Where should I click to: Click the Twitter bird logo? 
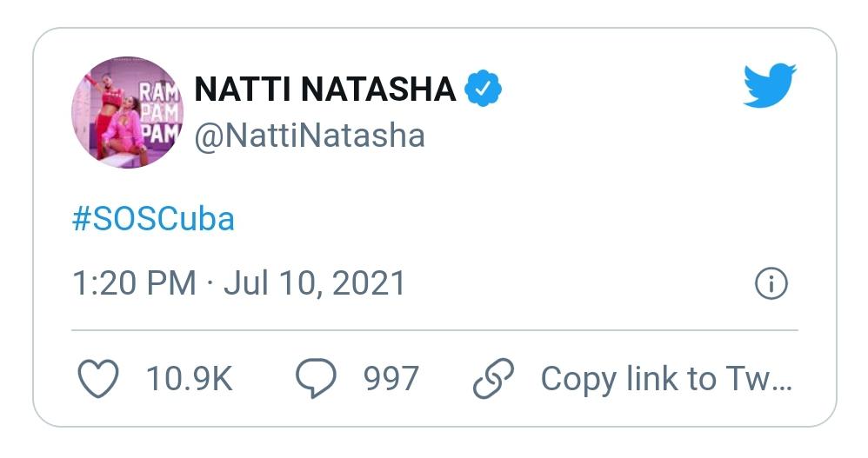770,85
